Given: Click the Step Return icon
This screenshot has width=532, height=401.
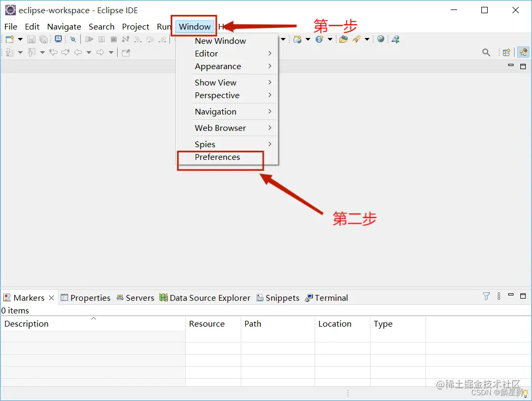Looking at the screenshot, I should [163, 40].
